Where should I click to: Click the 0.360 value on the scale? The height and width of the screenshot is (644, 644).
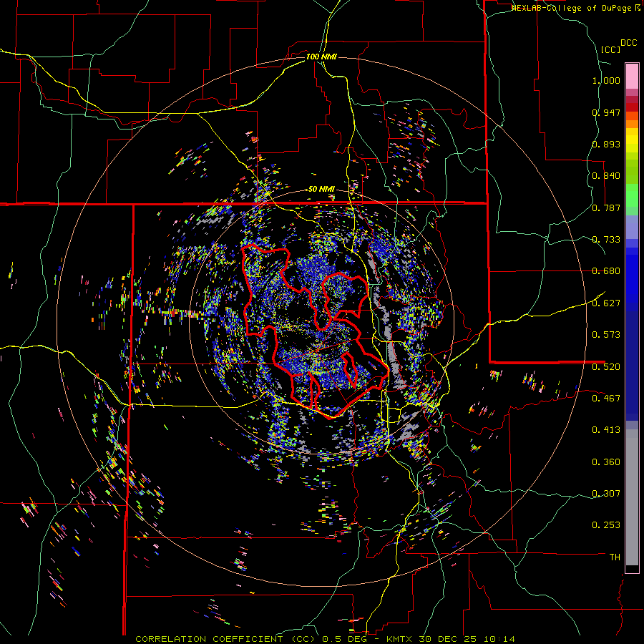click(606, 462)
